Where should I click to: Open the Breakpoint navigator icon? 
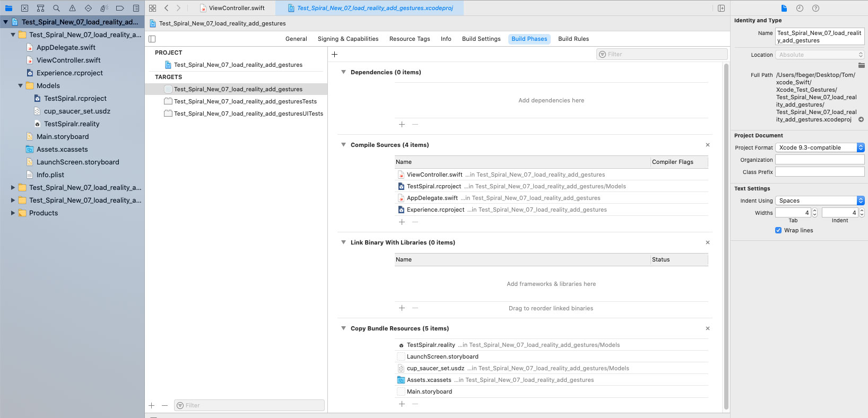[x=120, y=8]
